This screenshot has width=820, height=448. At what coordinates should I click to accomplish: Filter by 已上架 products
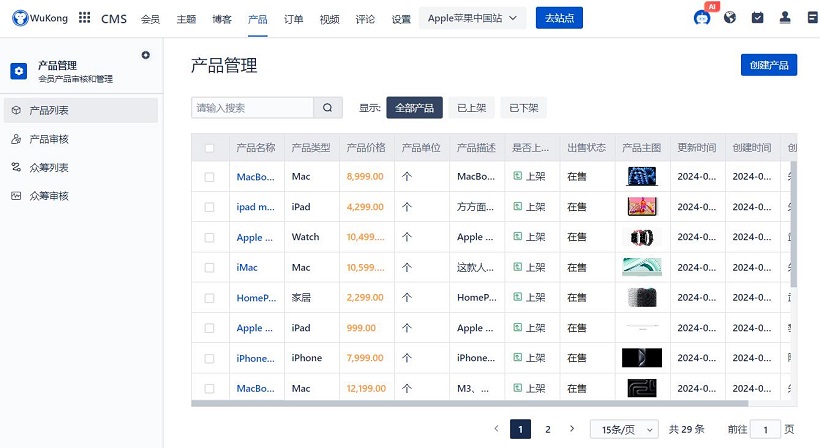coord(472,108)
